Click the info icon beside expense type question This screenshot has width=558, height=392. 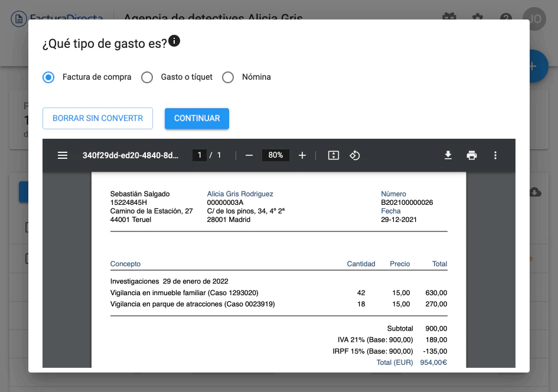pyautogui.click(x=174, y=41)
